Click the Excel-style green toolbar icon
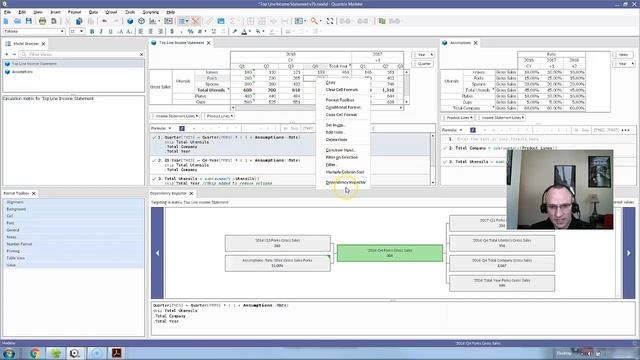The height and width of the screenshot is (360, 640). point(382,21)
